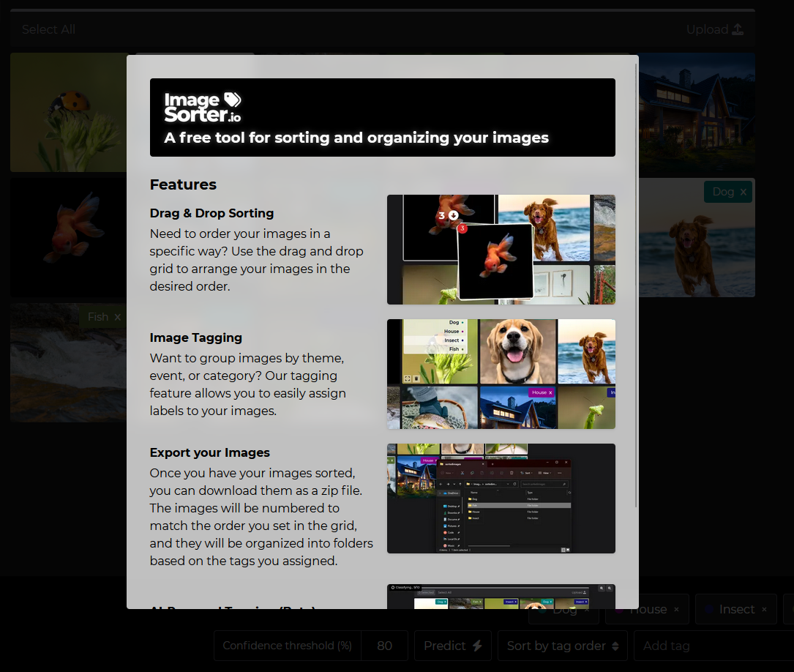Select the goldfish photo in the background grid

pyautogui.click(x=68, y=237)
